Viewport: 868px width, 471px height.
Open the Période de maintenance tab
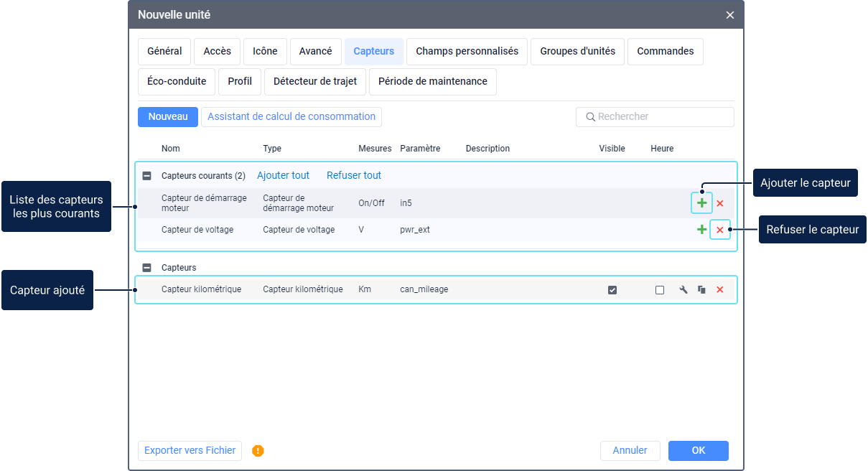(432, 82)
